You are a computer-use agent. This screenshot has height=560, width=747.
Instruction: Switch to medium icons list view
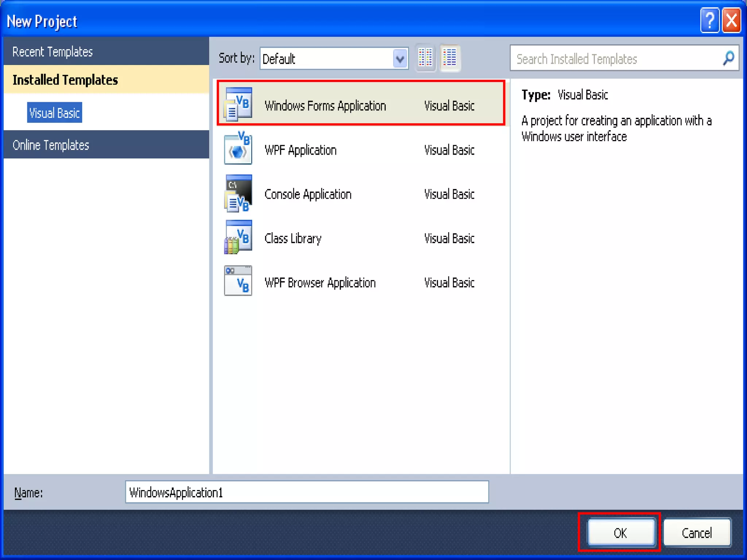[450, 58]
